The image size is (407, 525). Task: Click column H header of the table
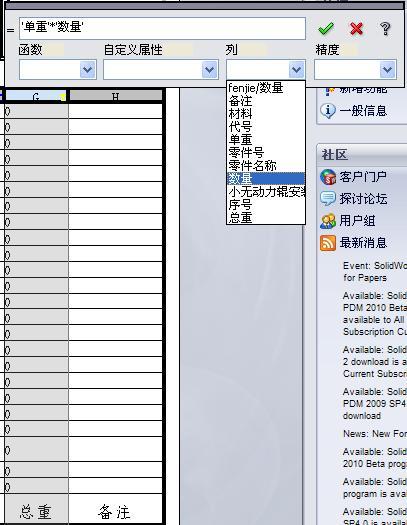coord(115,96)
